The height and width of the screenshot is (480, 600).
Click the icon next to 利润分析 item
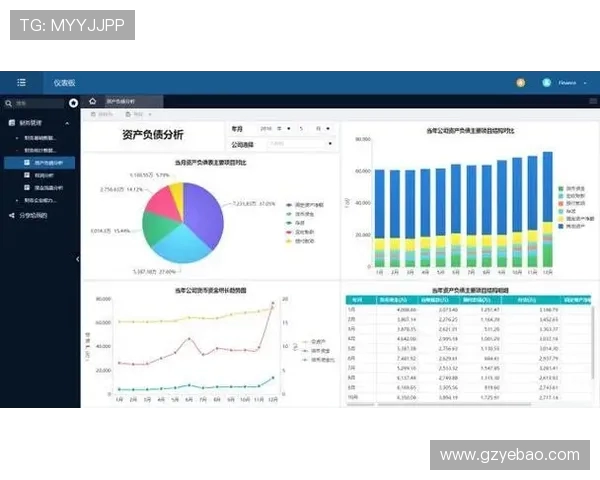[27, 175]
